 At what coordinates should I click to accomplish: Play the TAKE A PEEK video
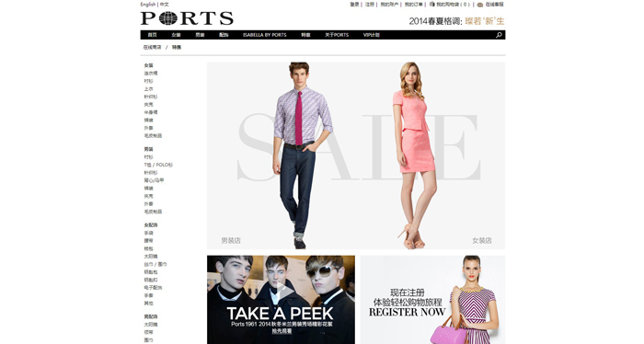(x=284, y=291)
